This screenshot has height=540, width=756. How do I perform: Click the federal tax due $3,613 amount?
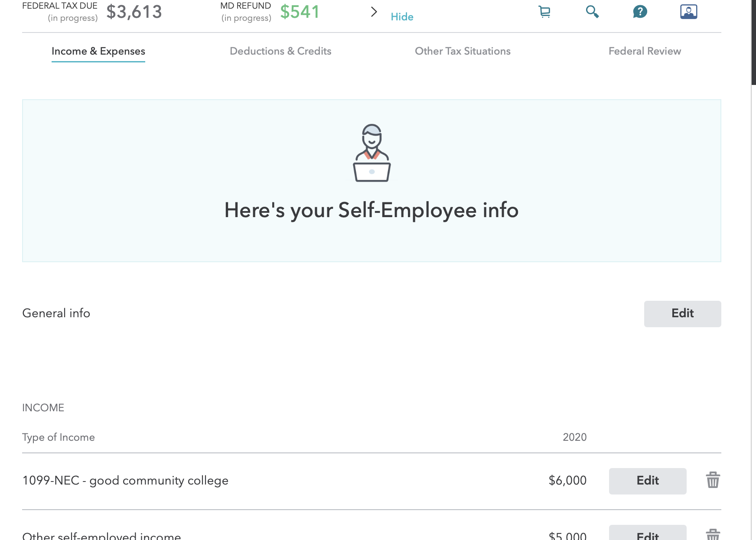(x=134, y=12)
